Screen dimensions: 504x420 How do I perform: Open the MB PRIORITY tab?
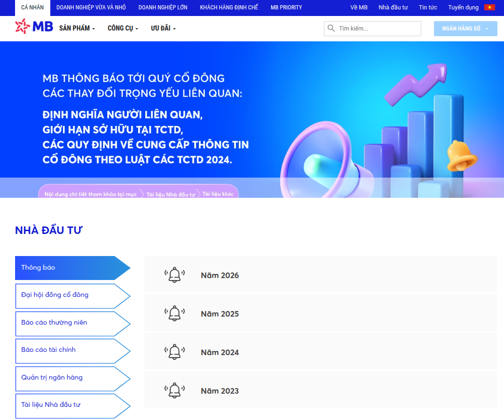click(286, 8)
